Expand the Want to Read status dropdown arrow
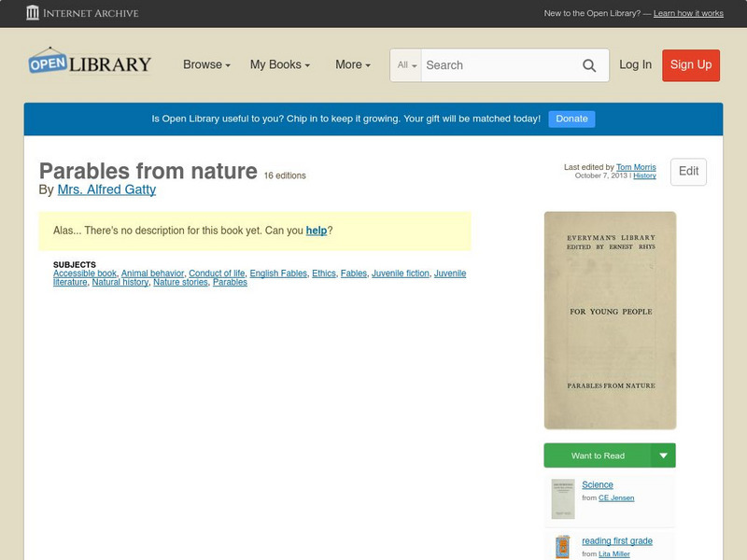 [x=663, y=455]
